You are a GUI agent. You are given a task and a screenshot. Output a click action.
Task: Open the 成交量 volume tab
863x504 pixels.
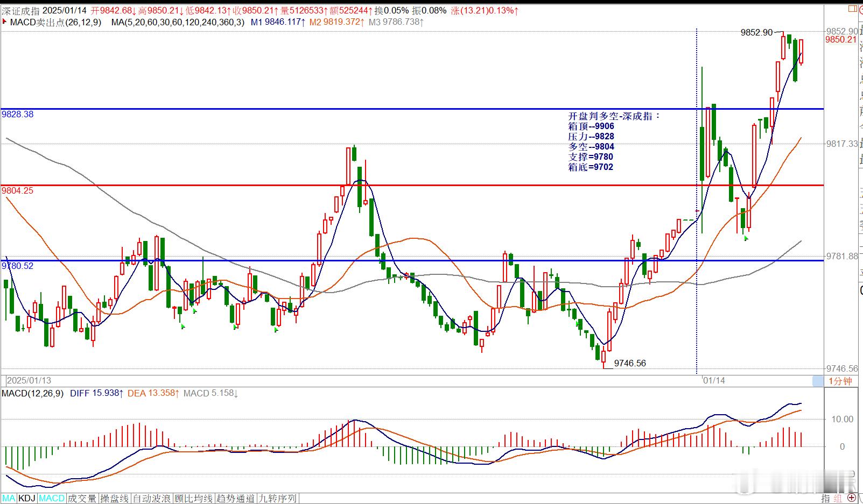pos(82,499)
